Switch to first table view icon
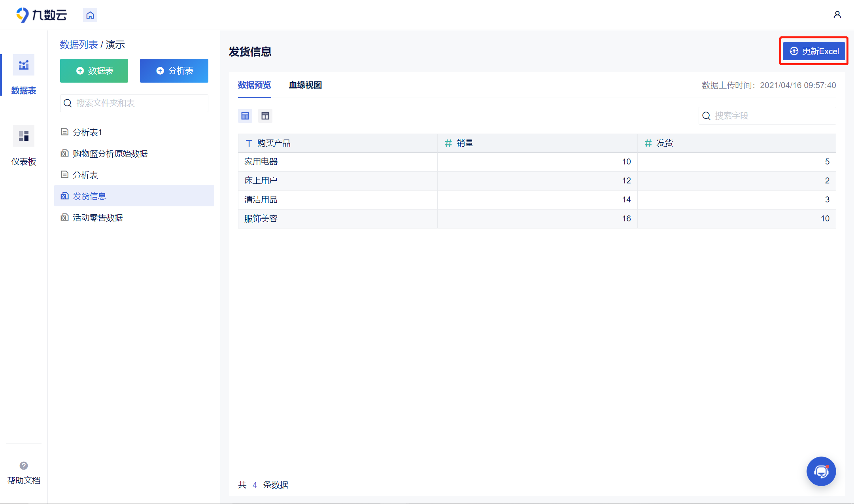This screenshot has height=504, width=854. (x=245, y=116)
